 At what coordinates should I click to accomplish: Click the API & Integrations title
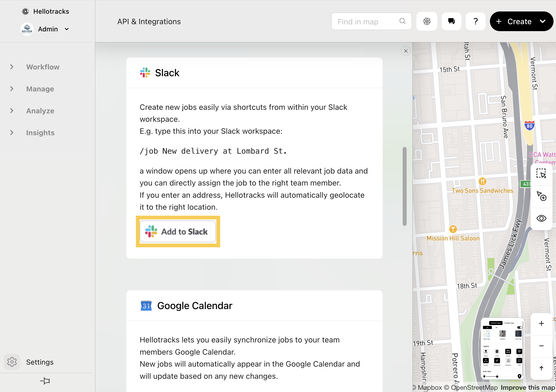149,22
